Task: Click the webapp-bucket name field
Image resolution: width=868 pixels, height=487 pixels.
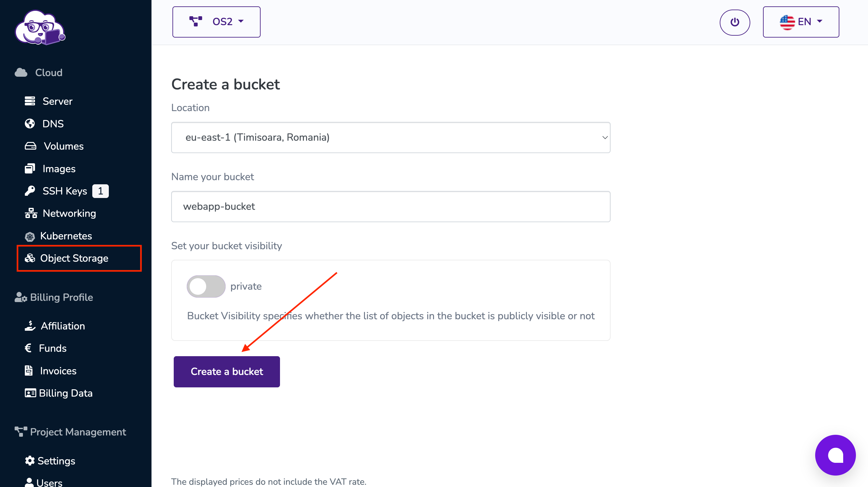Action: point(390,206)
